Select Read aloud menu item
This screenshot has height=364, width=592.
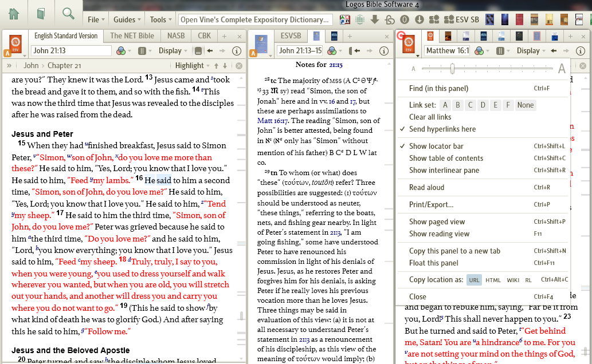pos(426,188)
